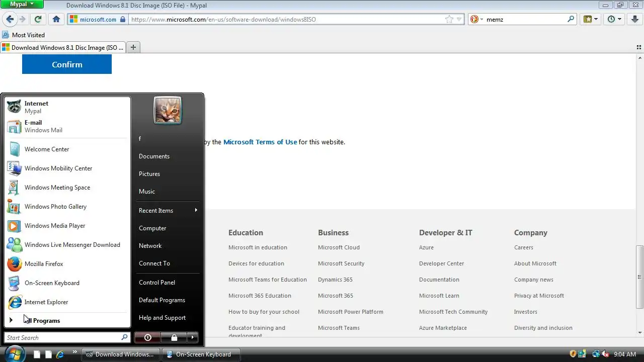Open Internet Explorer quick launch icon
The width and height of the screenshot is (644, 362).
[x=60, y=354]
